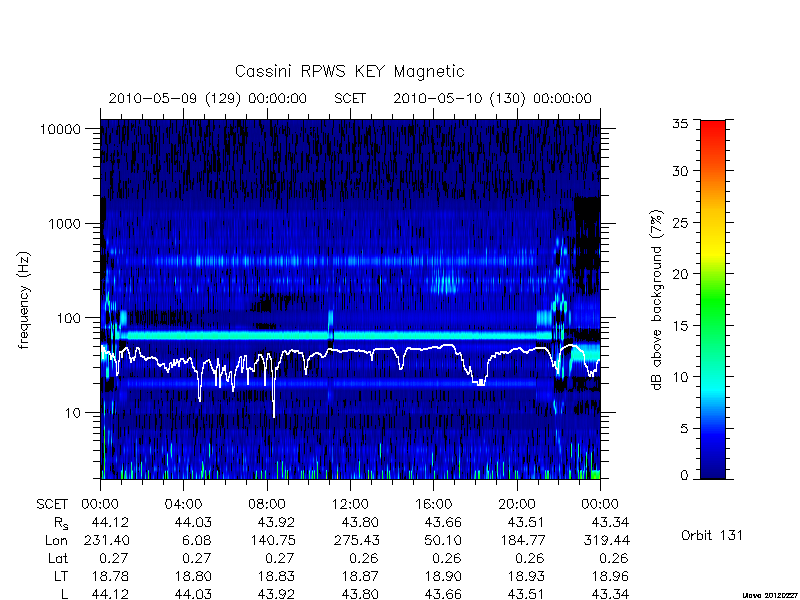Click LT value 18.78
The height and width of the screenshot is (600, 800).
click(110, 577)
